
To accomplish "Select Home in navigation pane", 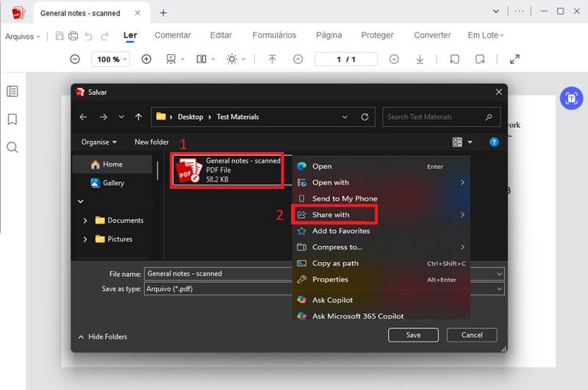I will coord(112,165).
